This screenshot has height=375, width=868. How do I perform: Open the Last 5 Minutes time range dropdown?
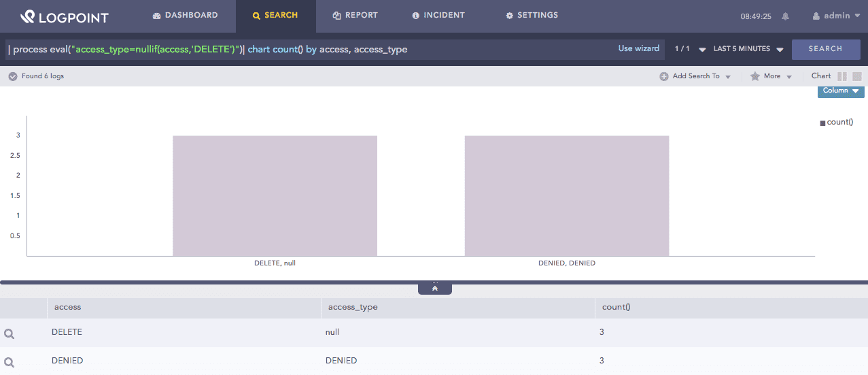coord(748,49)
